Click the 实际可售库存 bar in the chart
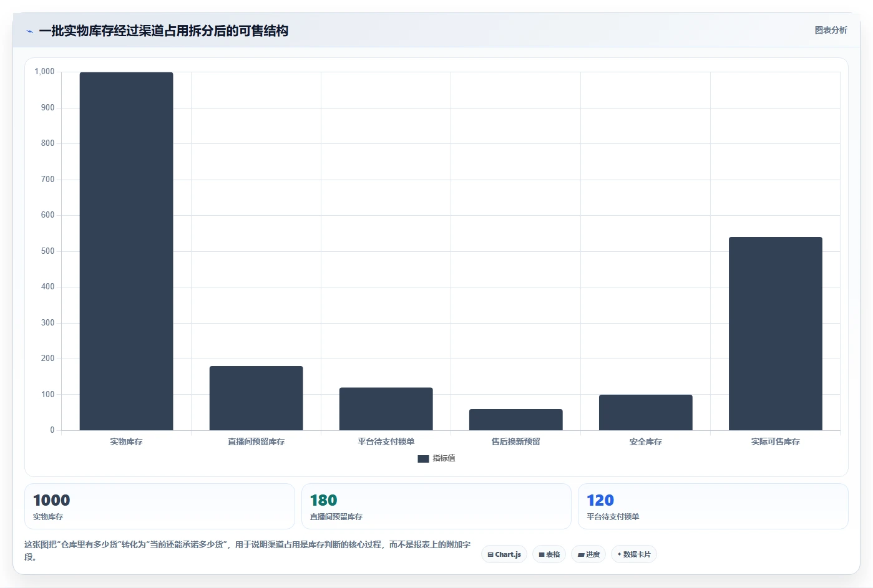 pos(775,334)
